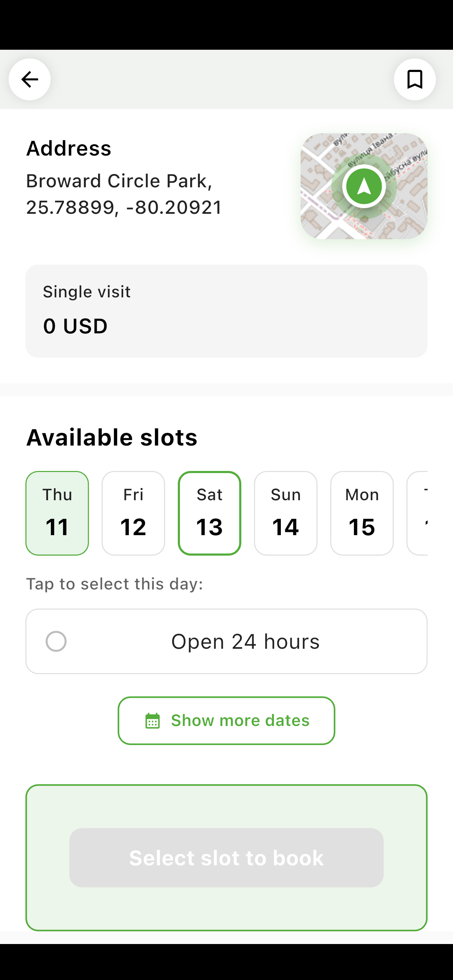453x980 pixels.
Task: Open the Show more dates button
Action: [x=226, y=721]
